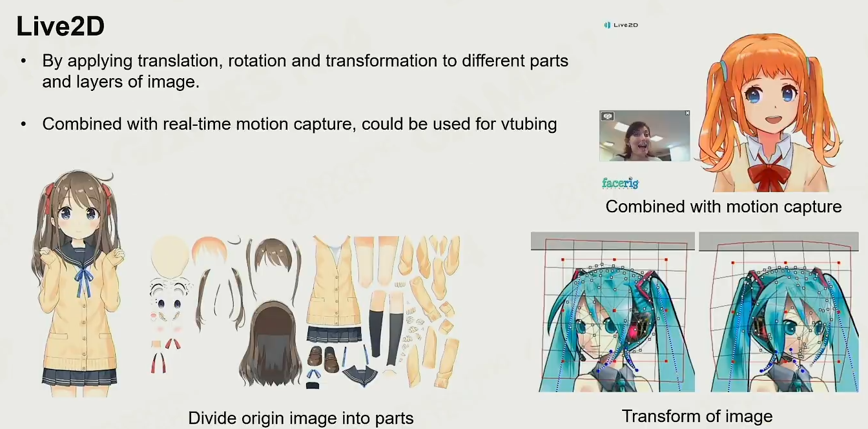Click the webcam preview of the woman
The height and width of the screenshot is (429, 868).
(645, 135)
